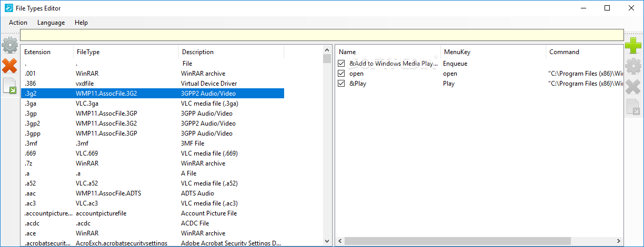Select the .a52 extension row
644x247 pixels.
click(153, 183)
